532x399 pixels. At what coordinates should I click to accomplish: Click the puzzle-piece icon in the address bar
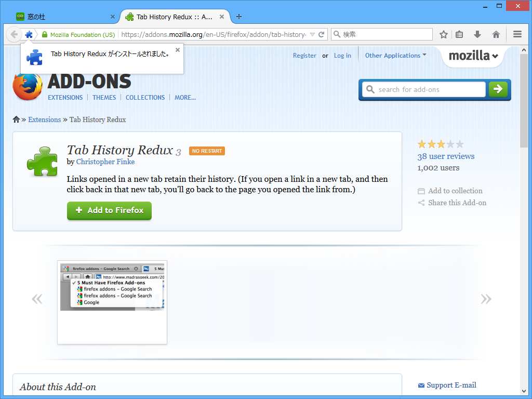coord(29,34)
